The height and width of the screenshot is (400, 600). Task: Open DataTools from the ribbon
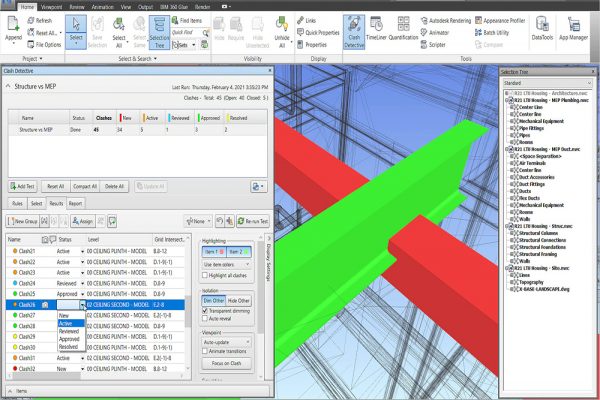[x=541, y=32]
